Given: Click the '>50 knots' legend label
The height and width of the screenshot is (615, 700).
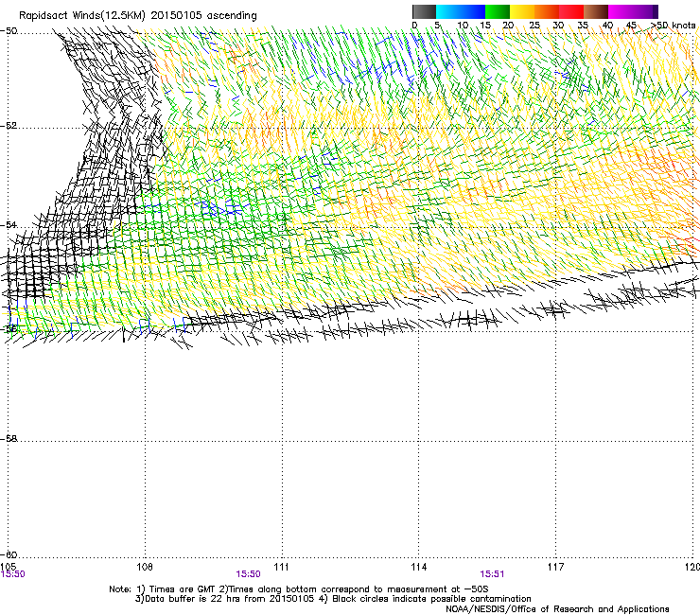Looking at the screenshot, I should pyautogui.click(x=673, y=25).
